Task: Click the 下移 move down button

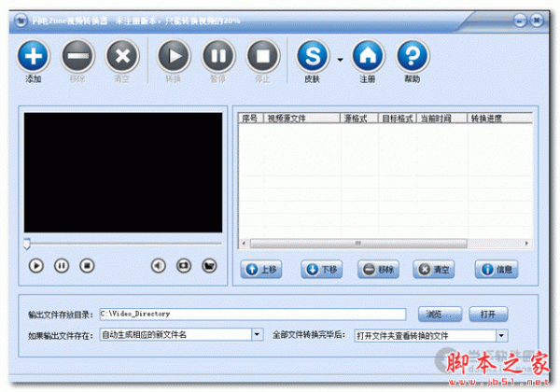Action: (x=322, y=269)
